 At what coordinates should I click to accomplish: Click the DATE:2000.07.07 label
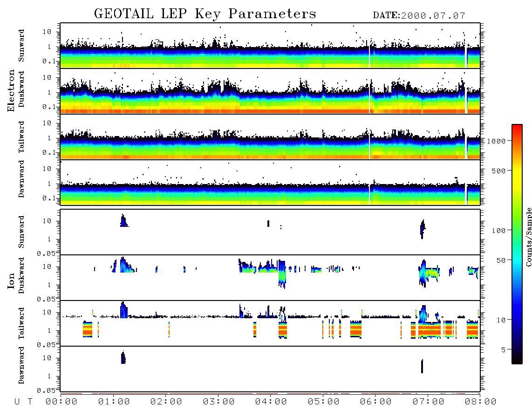pos(419,16)
